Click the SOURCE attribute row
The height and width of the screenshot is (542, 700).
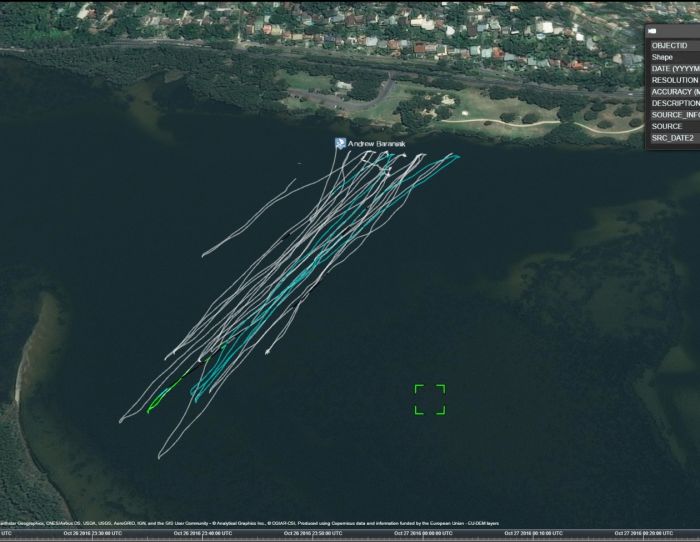673,126
